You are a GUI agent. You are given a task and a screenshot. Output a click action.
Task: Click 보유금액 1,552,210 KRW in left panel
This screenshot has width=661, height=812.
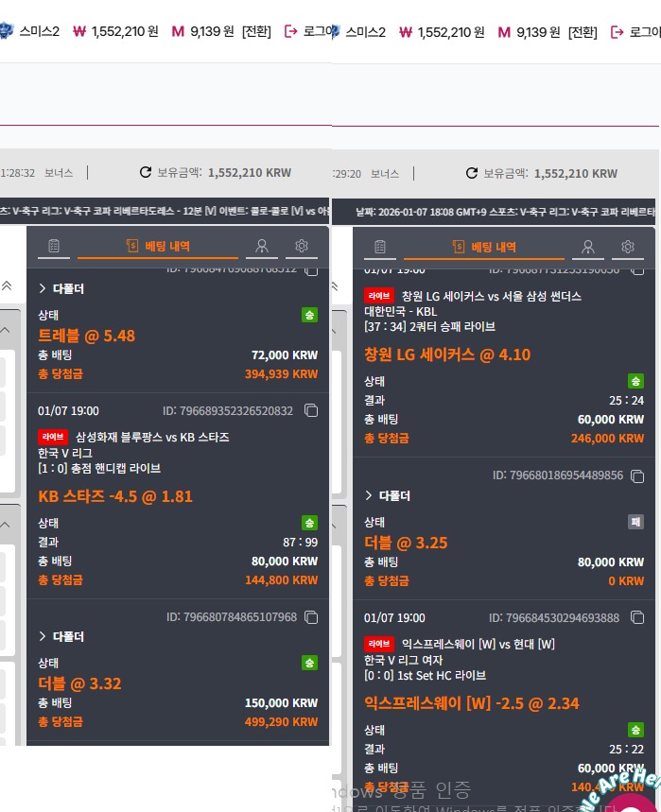[x=224, y=172]
